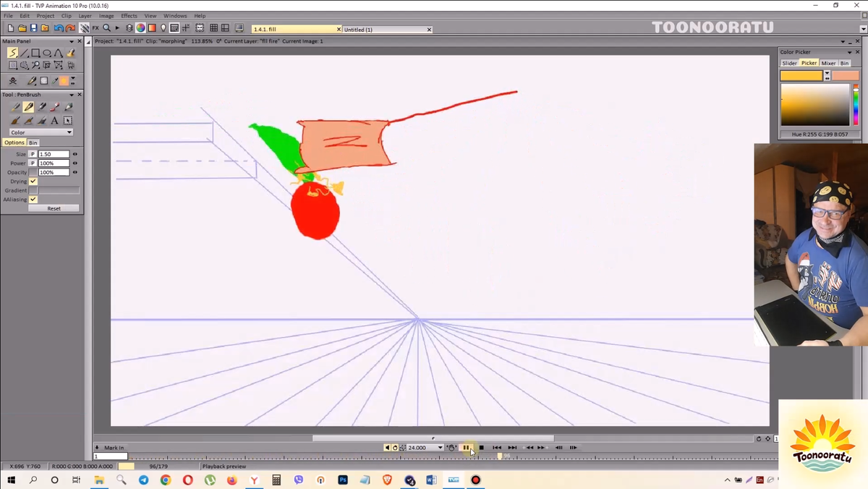
Task: Click the New Project icon
Action: 10,28
